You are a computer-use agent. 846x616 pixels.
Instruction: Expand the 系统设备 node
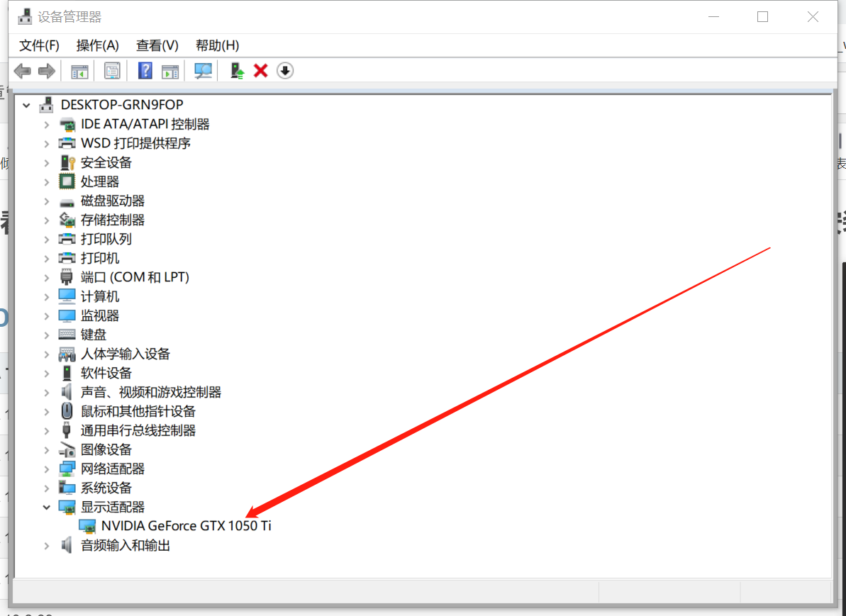click(47, 488)
